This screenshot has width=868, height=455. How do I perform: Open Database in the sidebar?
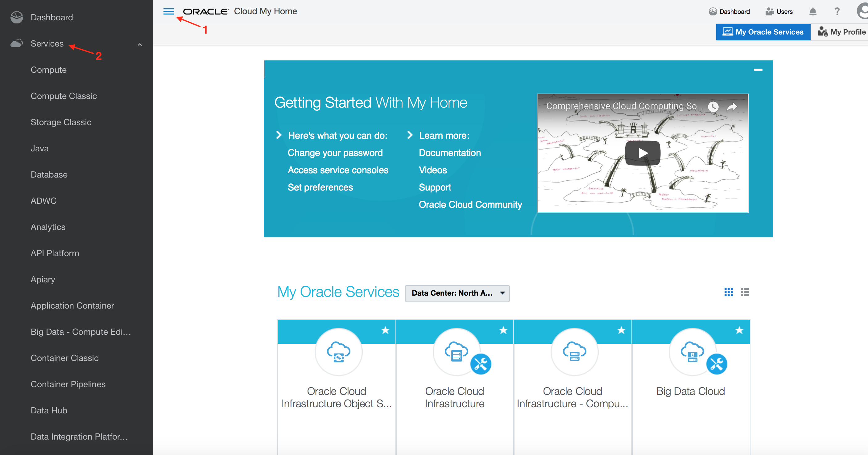[49, 174]
